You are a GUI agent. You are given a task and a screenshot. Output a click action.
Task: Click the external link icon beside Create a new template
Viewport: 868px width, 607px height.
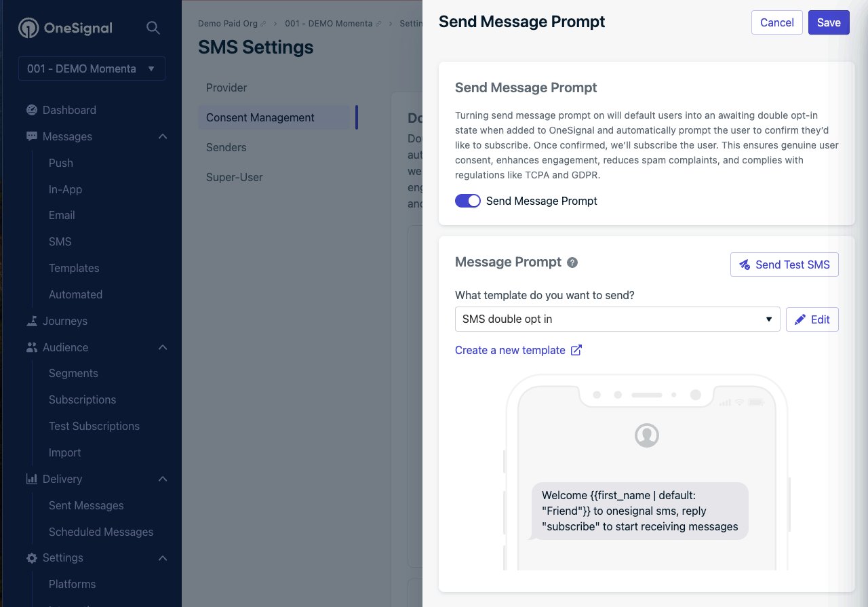pos(576,350)
